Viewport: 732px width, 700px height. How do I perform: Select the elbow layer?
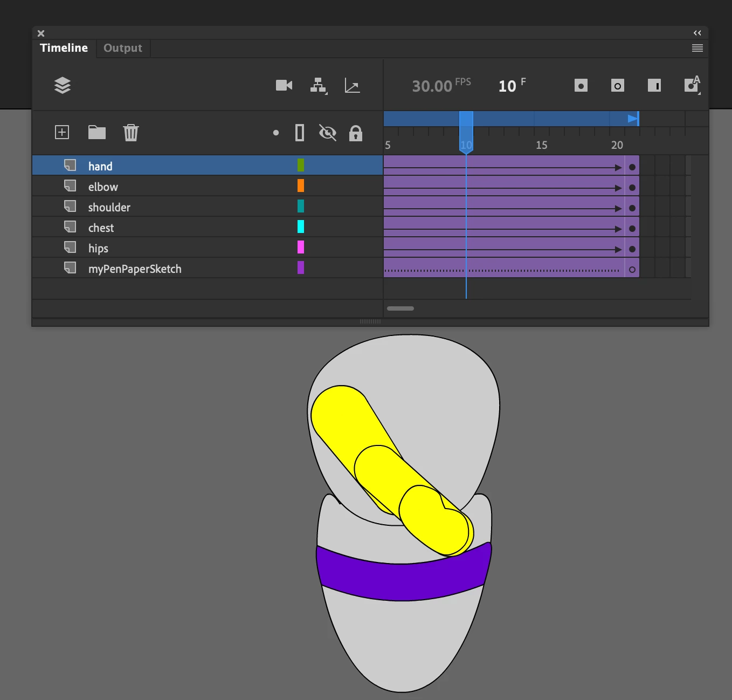pyautogui.click(x=208, y=186)
